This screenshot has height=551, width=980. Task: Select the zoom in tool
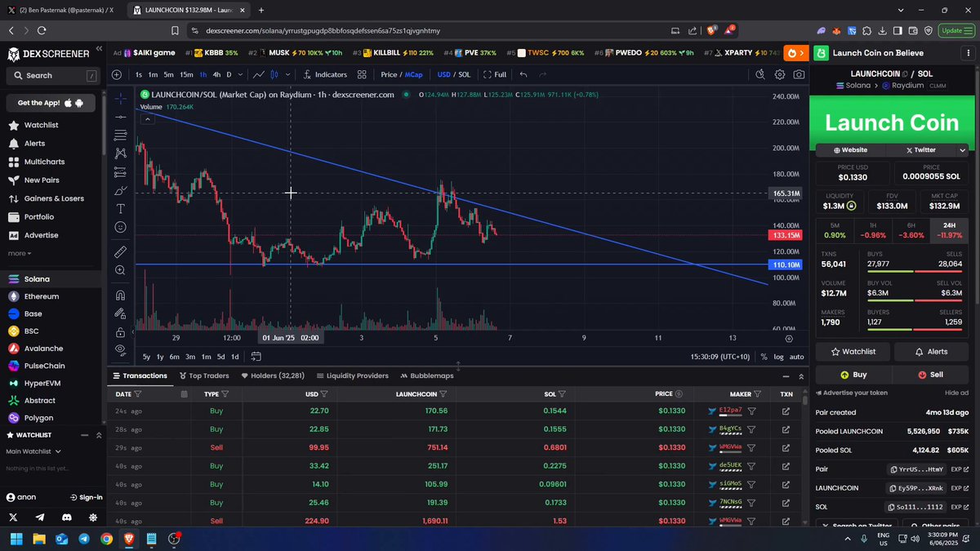click(x=120, y=270)
